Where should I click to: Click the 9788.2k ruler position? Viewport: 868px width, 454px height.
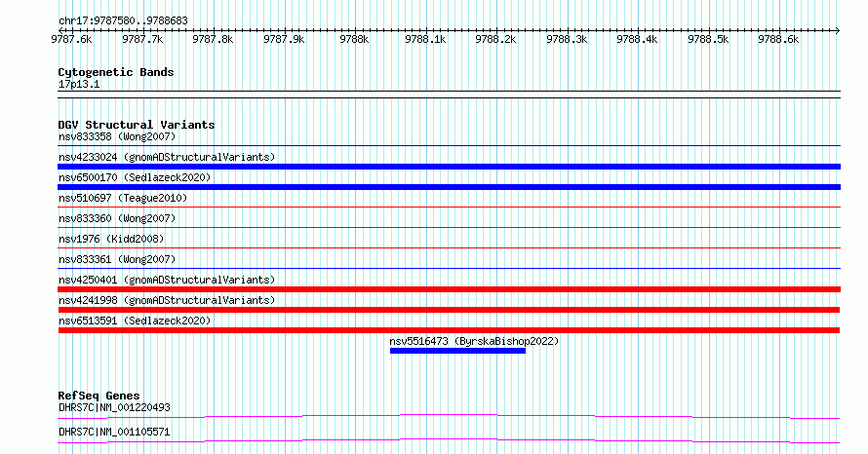(x=495, y=39)
